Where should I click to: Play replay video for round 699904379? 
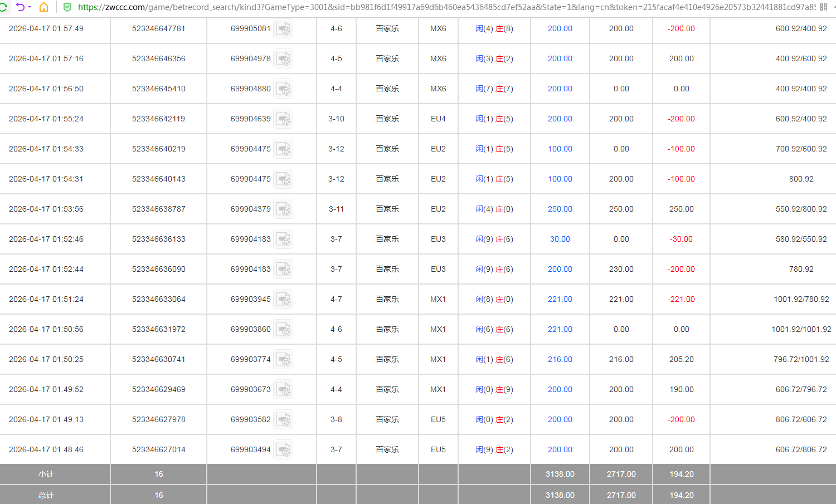tap(284, 209)
